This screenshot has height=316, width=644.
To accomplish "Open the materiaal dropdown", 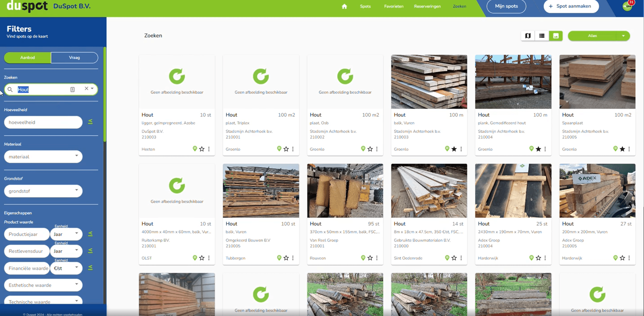I will (x=43, y=157).
